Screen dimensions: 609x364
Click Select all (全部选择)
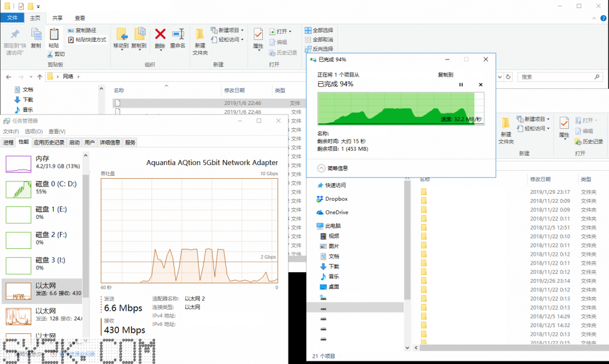pos(319,30)
